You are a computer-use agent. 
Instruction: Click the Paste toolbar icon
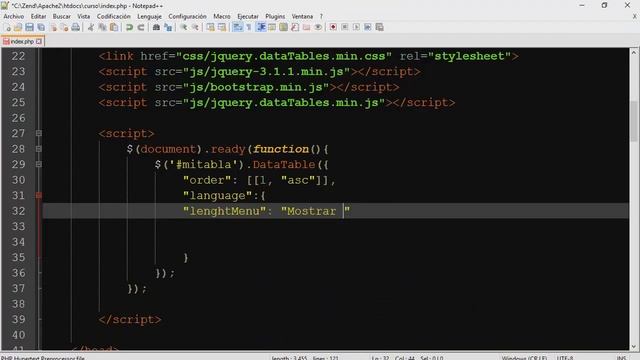(114, 27)
